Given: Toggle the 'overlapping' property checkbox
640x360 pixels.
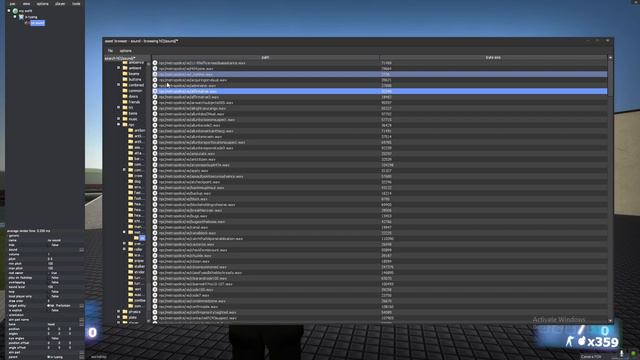Looking at the screenshot, I should pyautogui.click(x=49, y=282).
